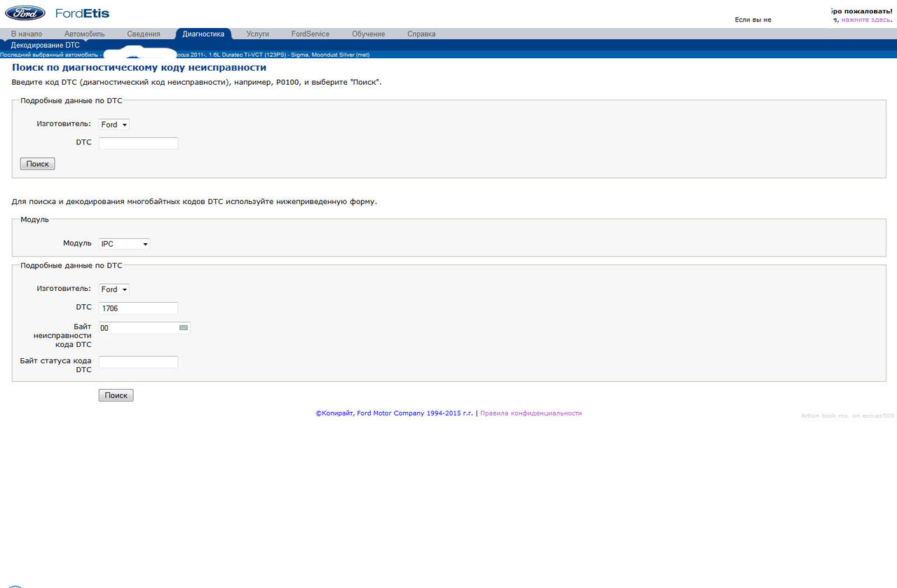This screenshot has height=588, width=897.
Task: Switch to the FordService tab
Action: coord(310,34)
